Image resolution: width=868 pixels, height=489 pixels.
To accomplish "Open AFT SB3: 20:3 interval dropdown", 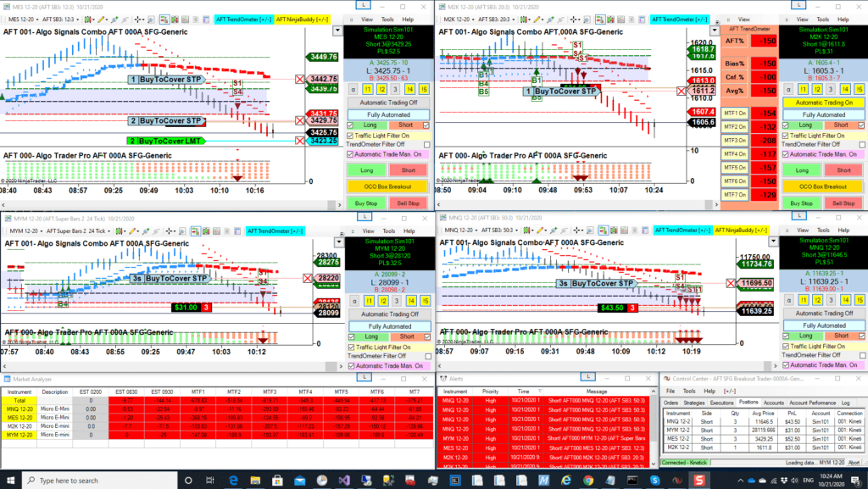I will [x=497, y=19].
